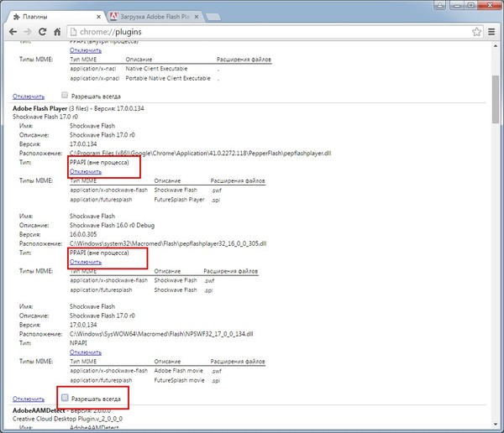Click 'Adobe Flash movie' description cell
Screen dimensions: 504x433
[178, 371]
